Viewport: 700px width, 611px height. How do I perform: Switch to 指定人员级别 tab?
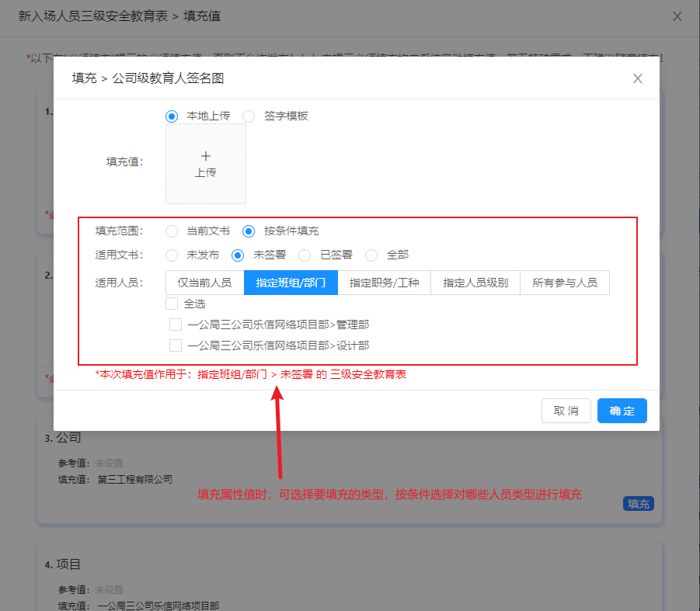[x=475, y=283]
